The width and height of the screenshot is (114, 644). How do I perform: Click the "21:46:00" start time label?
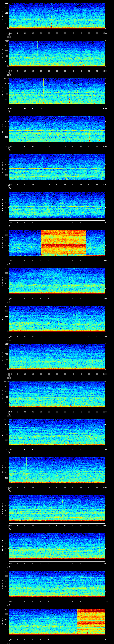9,109
